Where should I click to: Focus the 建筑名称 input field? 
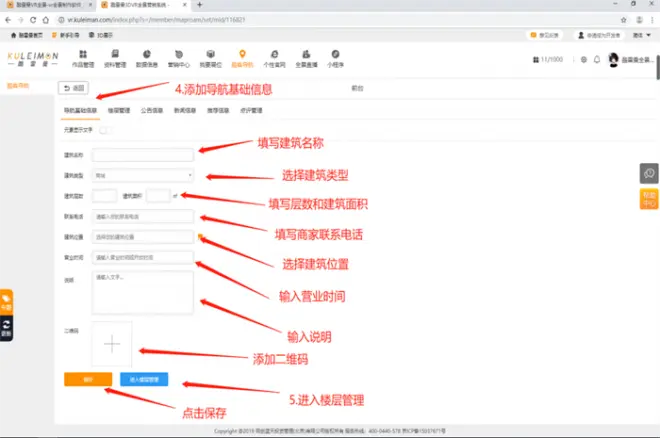(x=143, y=155)
